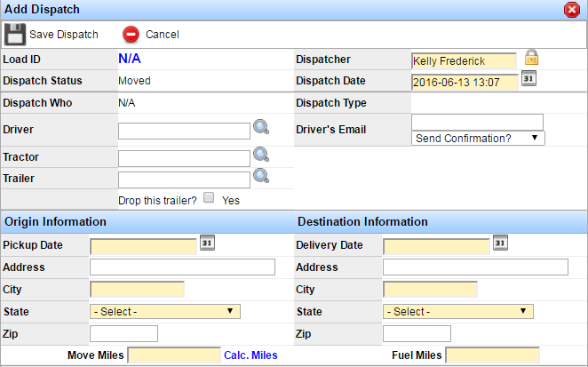Focus the origin Address field
Image resolution: width=588 pixels, height=367 pixels.
pyautogui.click(x=182, y=267)
